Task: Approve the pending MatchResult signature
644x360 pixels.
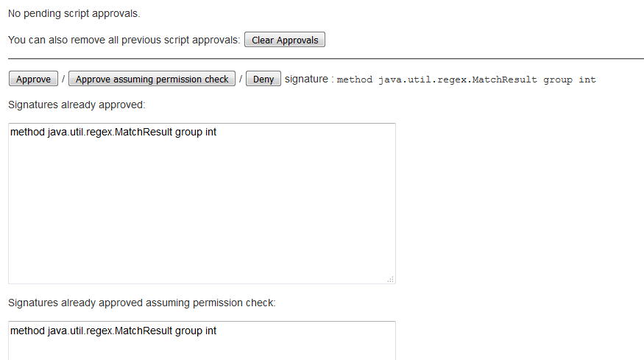Action: point(33,80)
